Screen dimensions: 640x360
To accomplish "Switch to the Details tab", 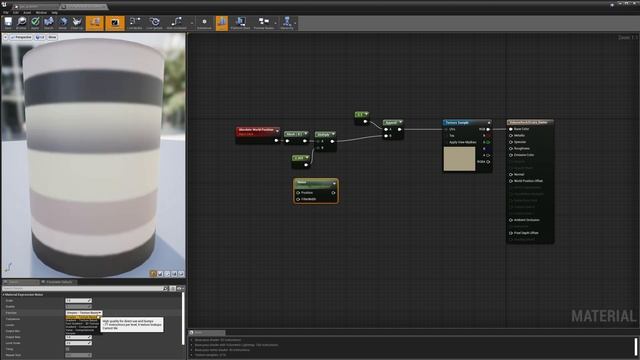I will [x=20, y=282].
